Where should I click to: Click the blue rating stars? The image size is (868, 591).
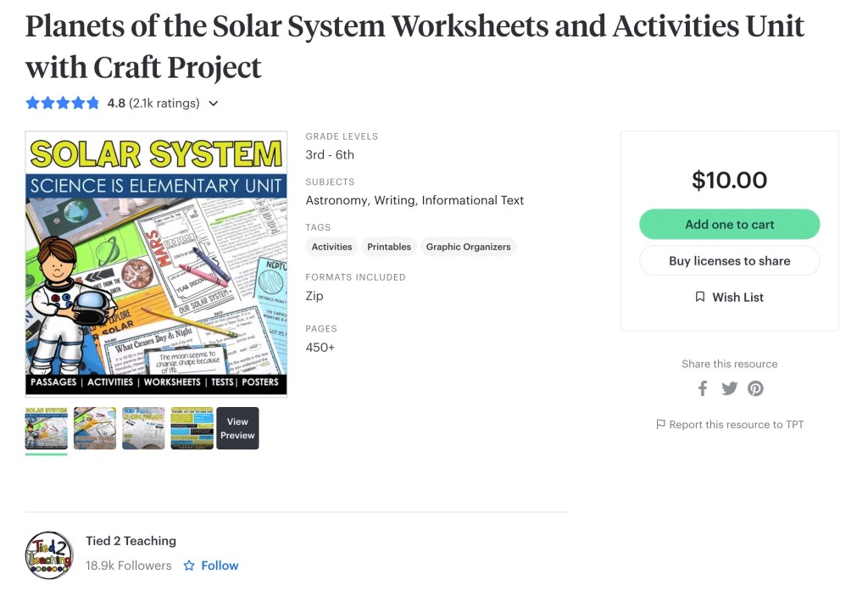[x=63, y=103]
